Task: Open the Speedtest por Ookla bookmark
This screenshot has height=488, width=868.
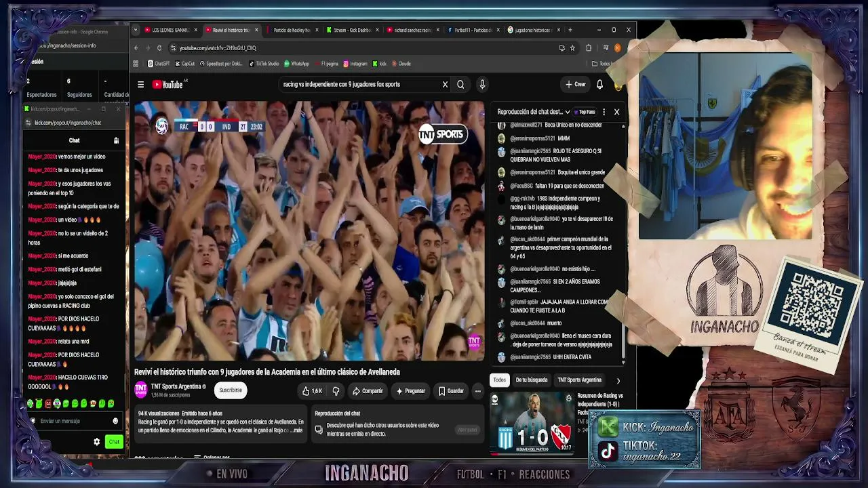Action: pyautogui.click(x=220, y=64)
